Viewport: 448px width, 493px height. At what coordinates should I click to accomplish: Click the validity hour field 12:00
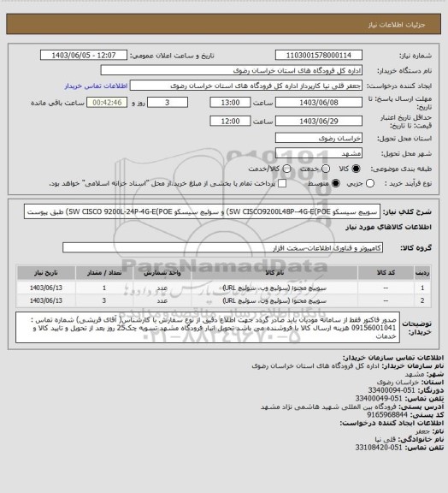pyautogui.click(x=230, y=121)
